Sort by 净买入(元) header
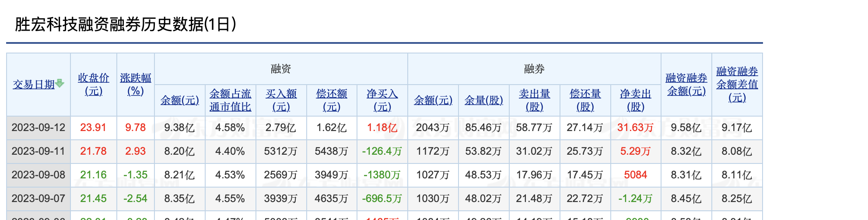Image resolution: width=868 pixels, height=220 pixels. coord(382,100)
